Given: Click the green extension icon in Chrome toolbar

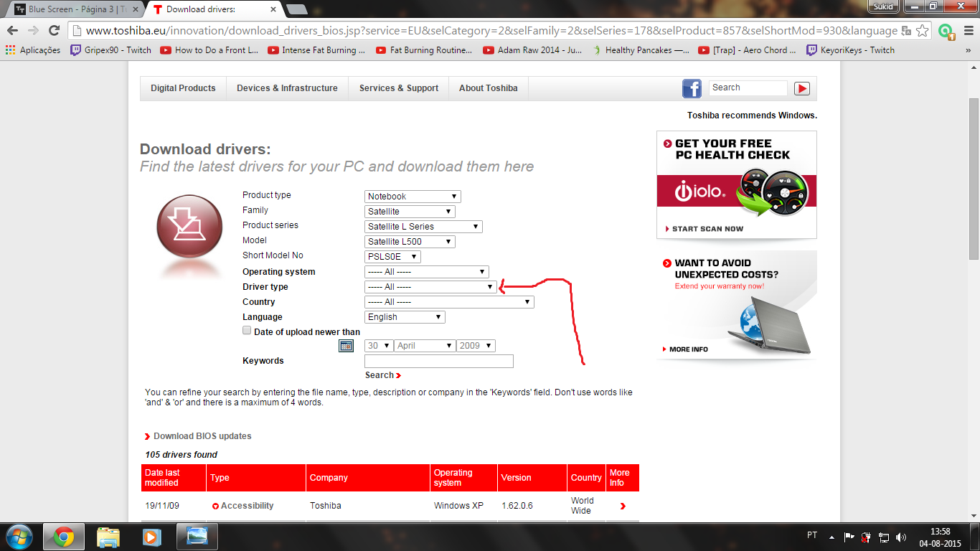Looking at the screenshot, I should [946, 31].
